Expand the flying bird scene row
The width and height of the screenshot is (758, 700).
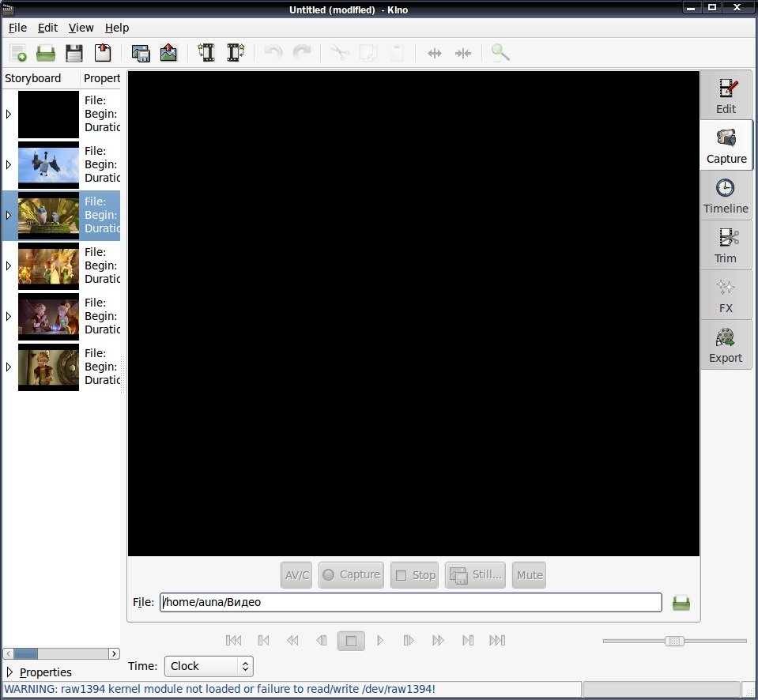point(9,165)
